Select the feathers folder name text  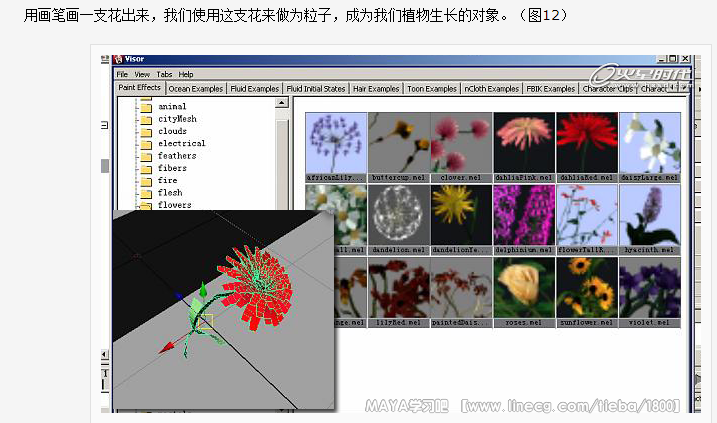tap(177, 156)
